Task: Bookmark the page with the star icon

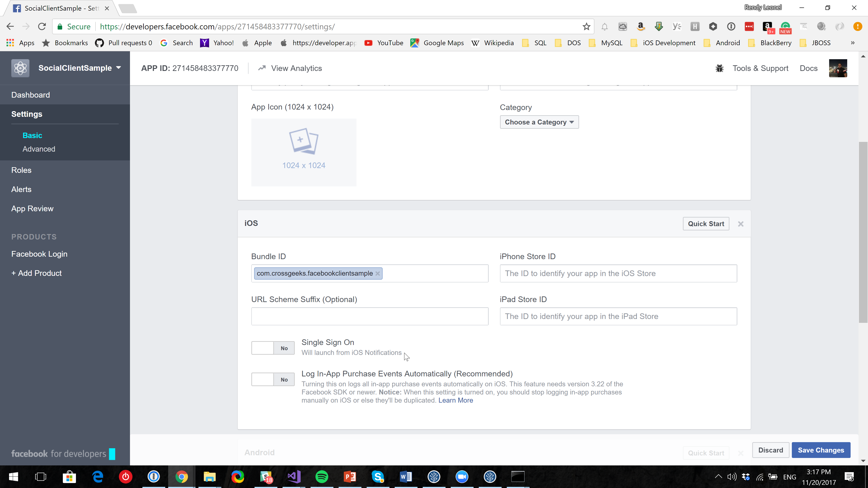Action: click(586, 27)
